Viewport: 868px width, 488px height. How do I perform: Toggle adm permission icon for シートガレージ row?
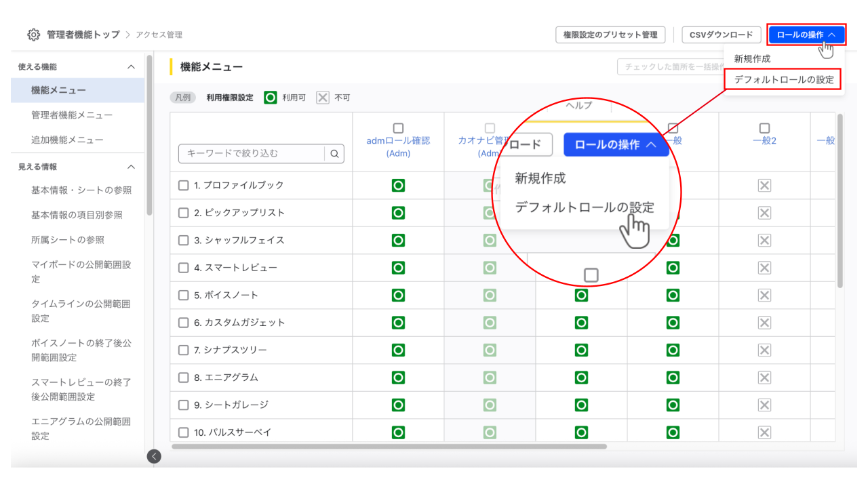pos(398,405)
